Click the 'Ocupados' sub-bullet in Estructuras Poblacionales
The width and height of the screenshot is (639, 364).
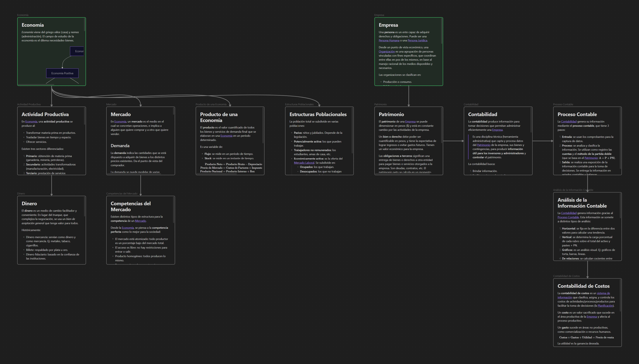317,167
